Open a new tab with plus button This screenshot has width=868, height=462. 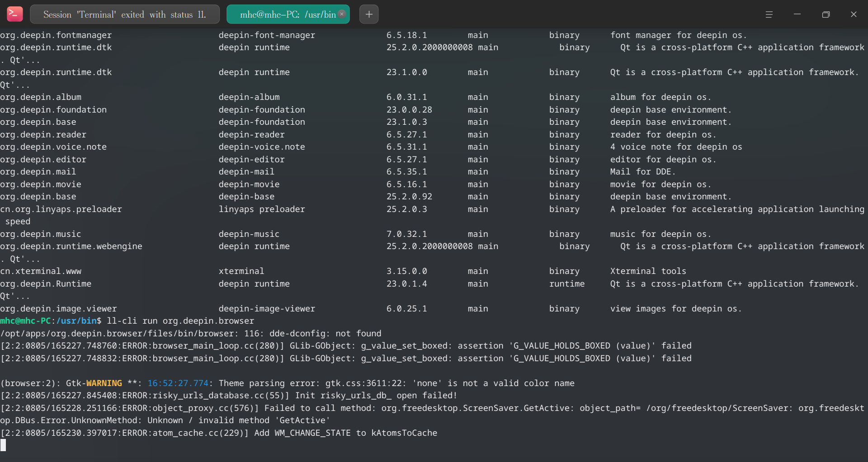tap(369, 14)
